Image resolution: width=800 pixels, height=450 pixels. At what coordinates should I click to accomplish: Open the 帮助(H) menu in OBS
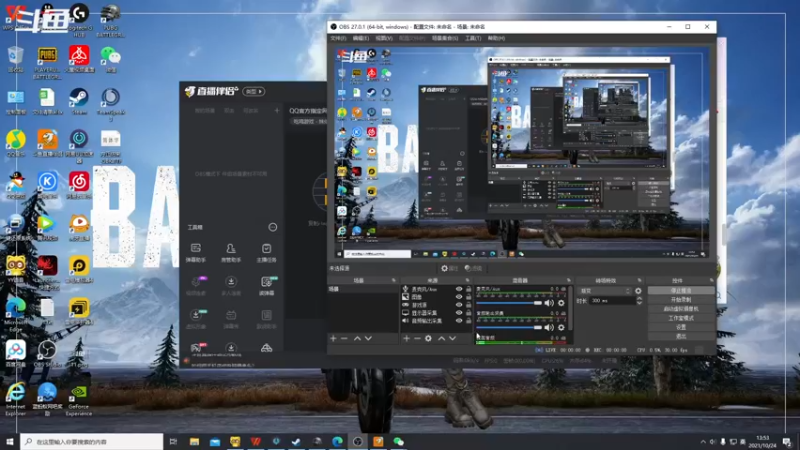click(x=496, y=38)
